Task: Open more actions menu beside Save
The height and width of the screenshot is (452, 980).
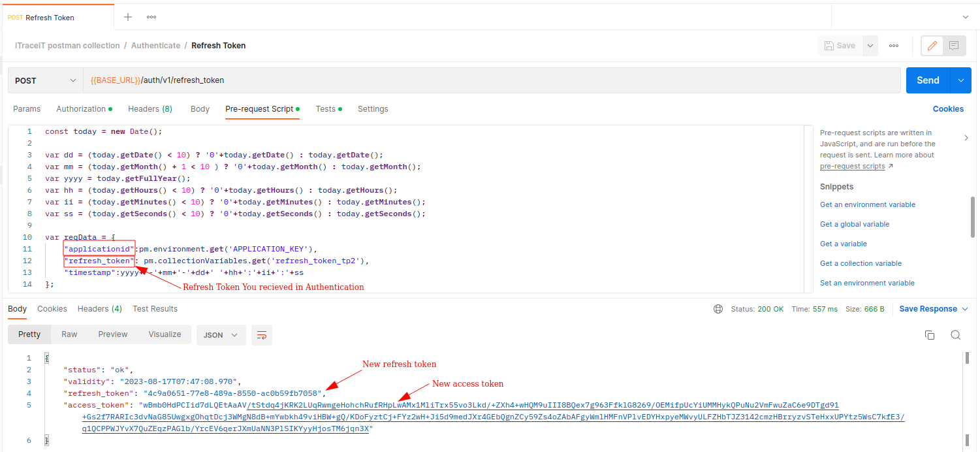Action: 894,46
